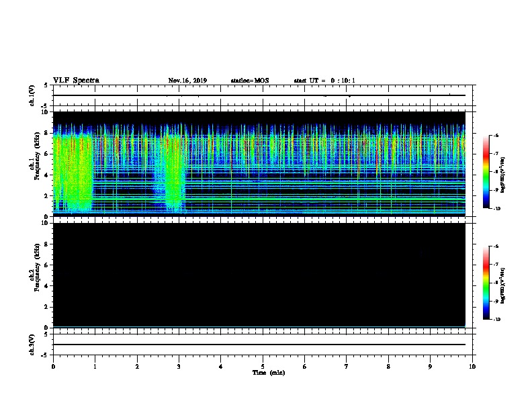This screenshot has width=532, height=411.
Task: Select the date text "Nov.16, 2019"
Action: [x=187, y=81]
